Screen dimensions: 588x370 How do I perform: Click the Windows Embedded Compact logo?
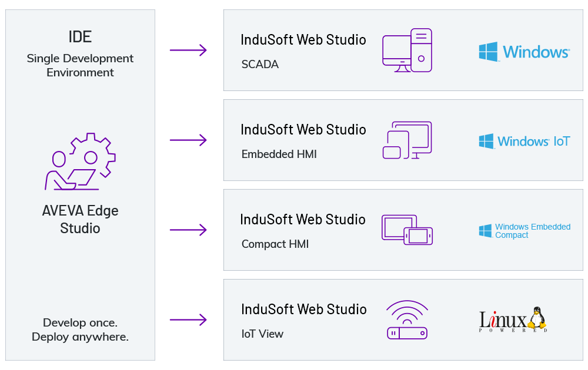coord(524,231)
